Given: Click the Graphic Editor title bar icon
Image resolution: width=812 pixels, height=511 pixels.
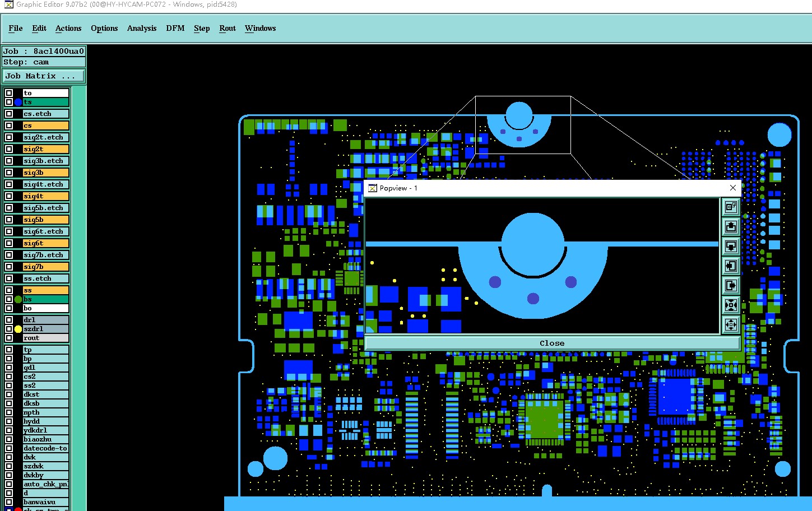Looking at the screenshot, I should point(8,4).
